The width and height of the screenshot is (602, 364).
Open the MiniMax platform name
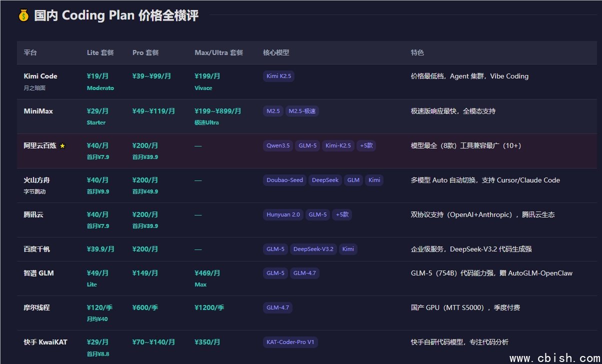point(38,111)
